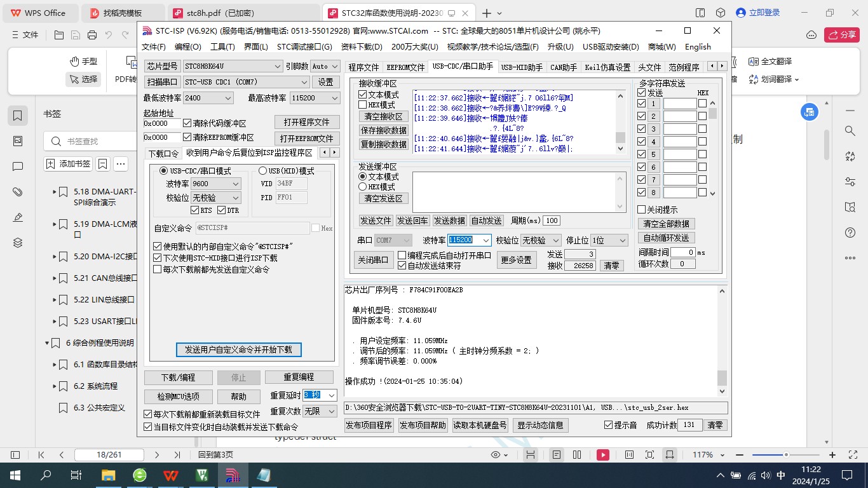Choose the select tool (选择) in WPS
This screenshot has height=488, width=868.
click(84, 79)
